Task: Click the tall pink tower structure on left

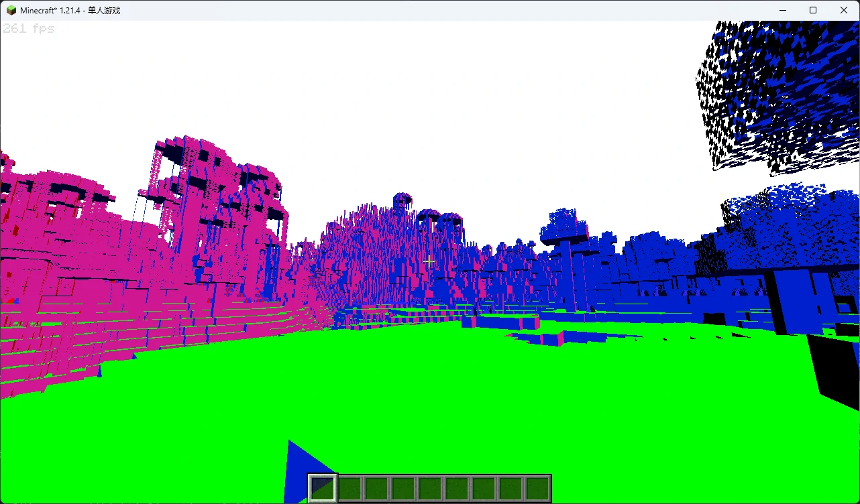Action: click(215, 201)
